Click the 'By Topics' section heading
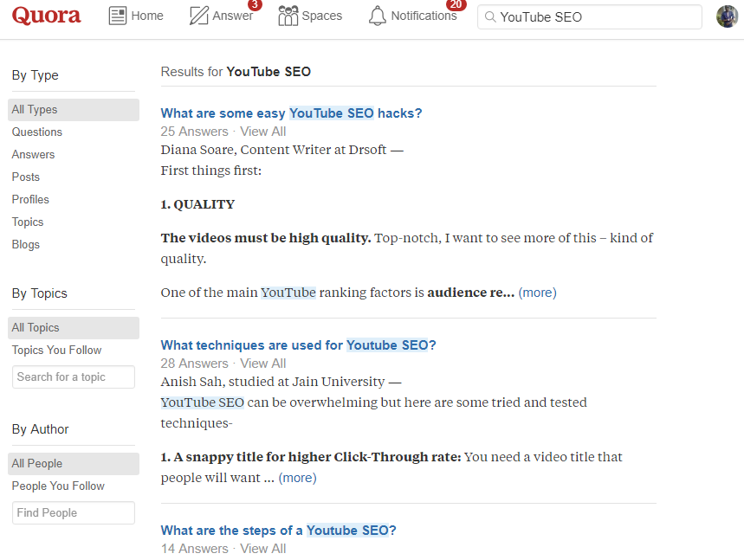This screenshot has width=744, height=560. (x=39, y=293)
